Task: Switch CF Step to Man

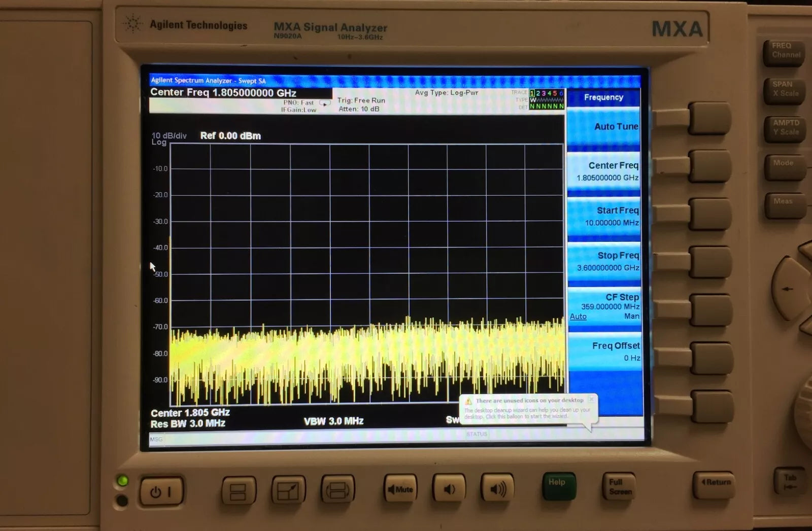Action: click(x=631, y=316)
